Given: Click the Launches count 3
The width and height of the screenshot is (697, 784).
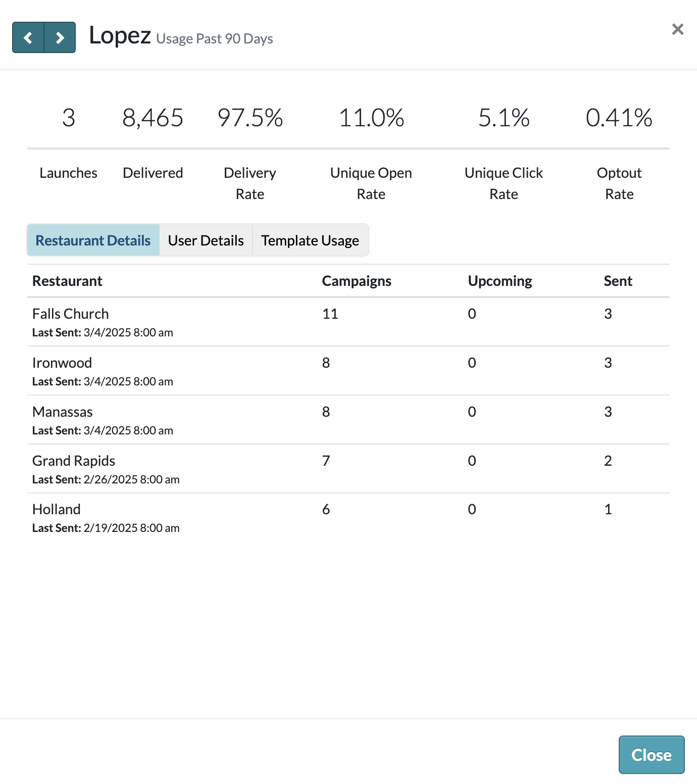Looking at the screenshot, I should 69,118.
